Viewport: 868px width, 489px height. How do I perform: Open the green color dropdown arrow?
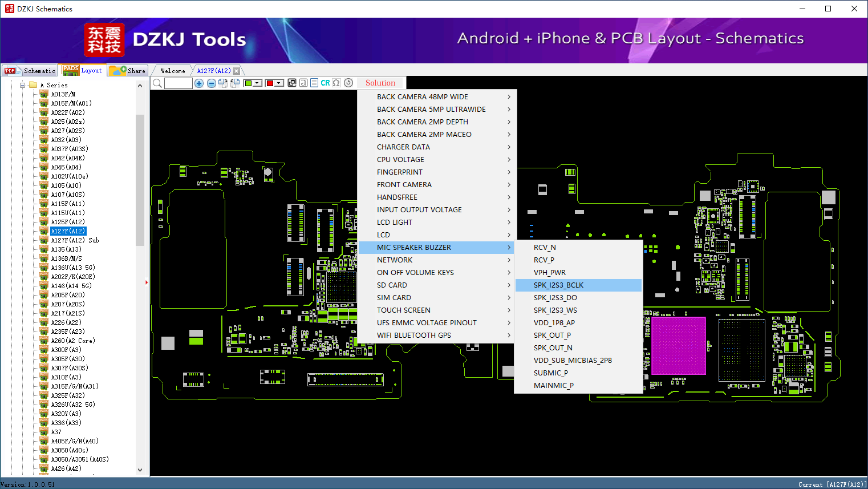pyautogui.click(x=258, y=83)
